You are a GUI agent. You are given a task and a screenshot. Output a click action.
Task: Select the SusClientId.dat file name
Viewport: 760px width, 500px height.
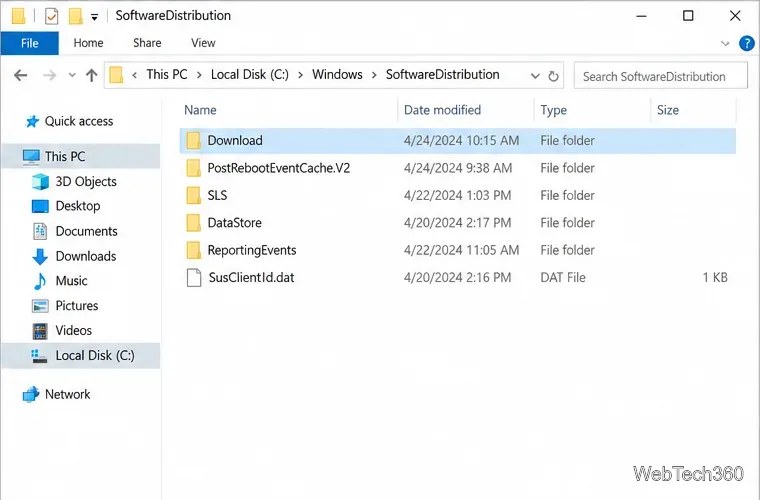(x=251, y=278)
